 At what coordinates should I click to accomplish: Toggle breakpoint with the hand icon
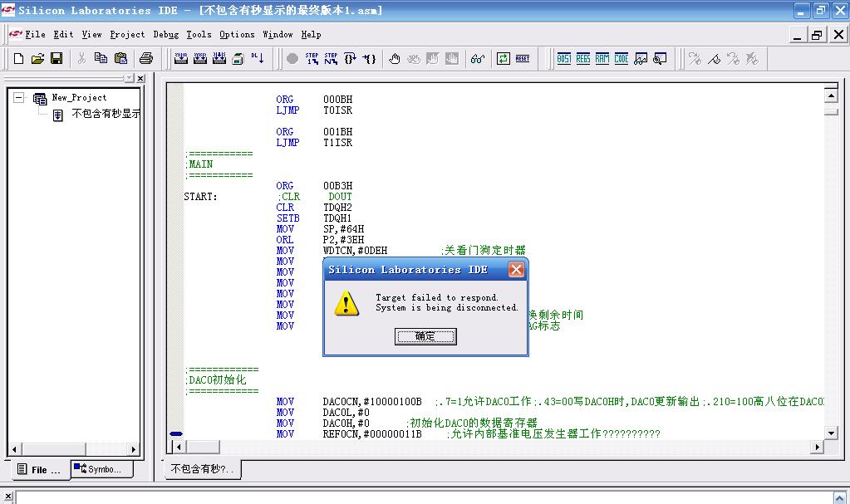pos(395,58)
